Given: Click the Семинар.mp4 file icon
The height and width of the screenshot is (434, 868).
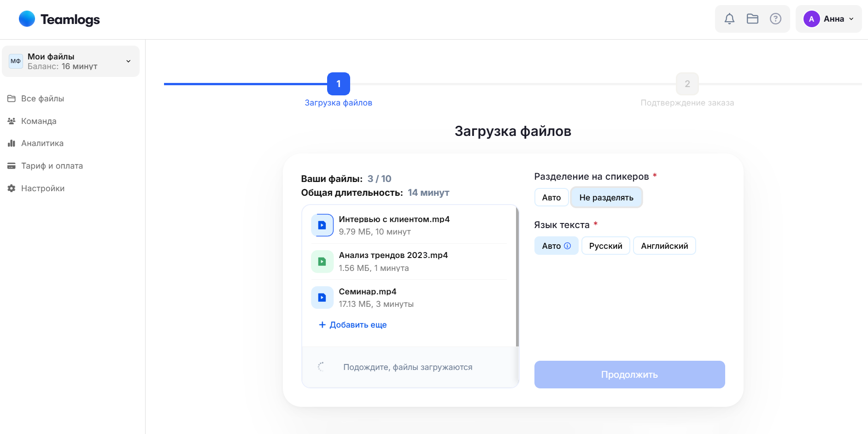Looking at the screenshot, I should (322, 298).
